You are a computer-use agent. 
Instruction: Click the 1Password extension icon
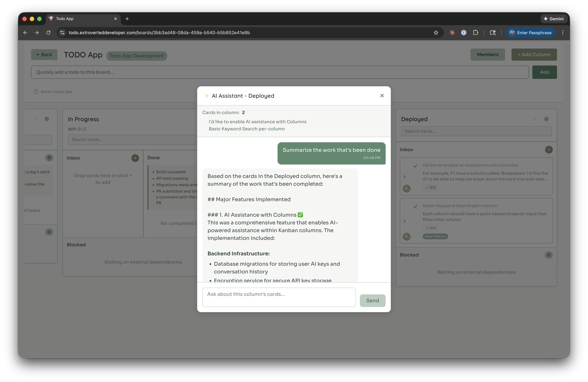click(463, 33)
